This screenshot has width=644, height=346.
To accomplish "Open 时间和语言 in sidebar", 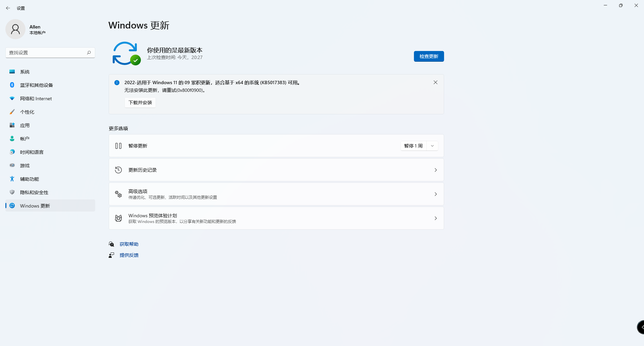I will 50,152.
